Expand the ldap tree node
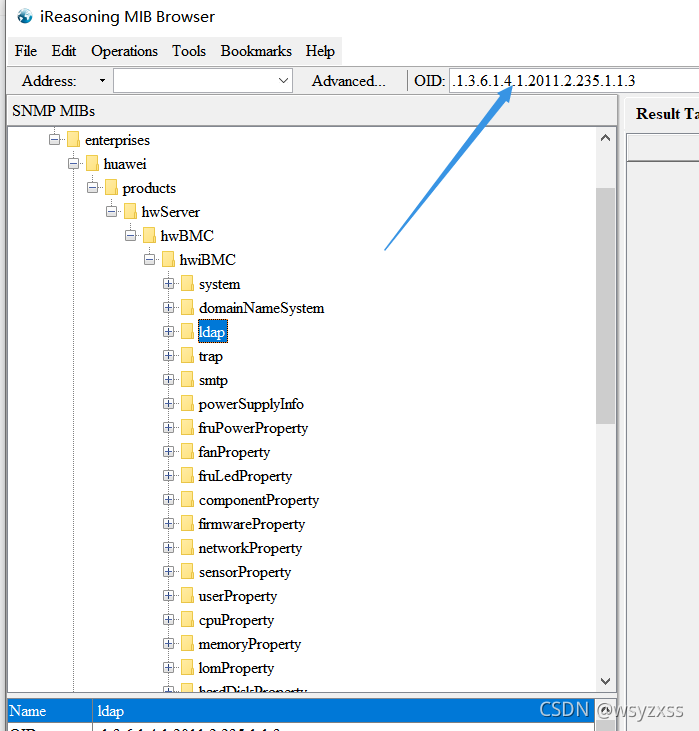The width and height of the screenshot is (699, 731). (x=168, y=331)
